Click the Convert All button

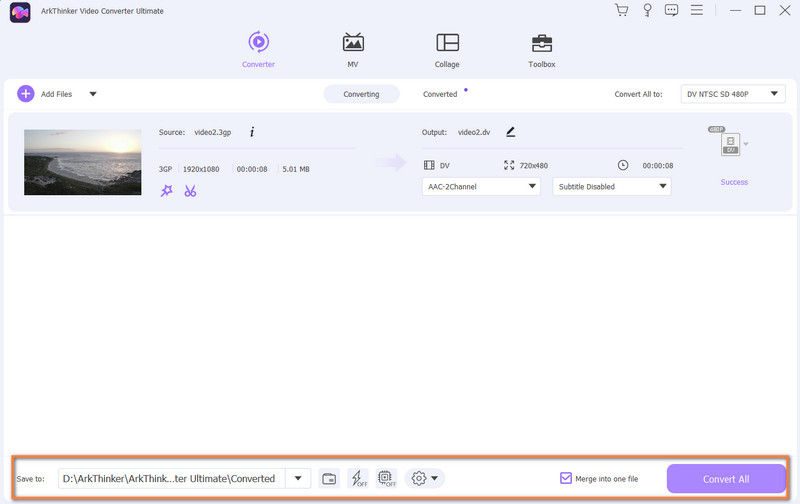click(726, 479)
